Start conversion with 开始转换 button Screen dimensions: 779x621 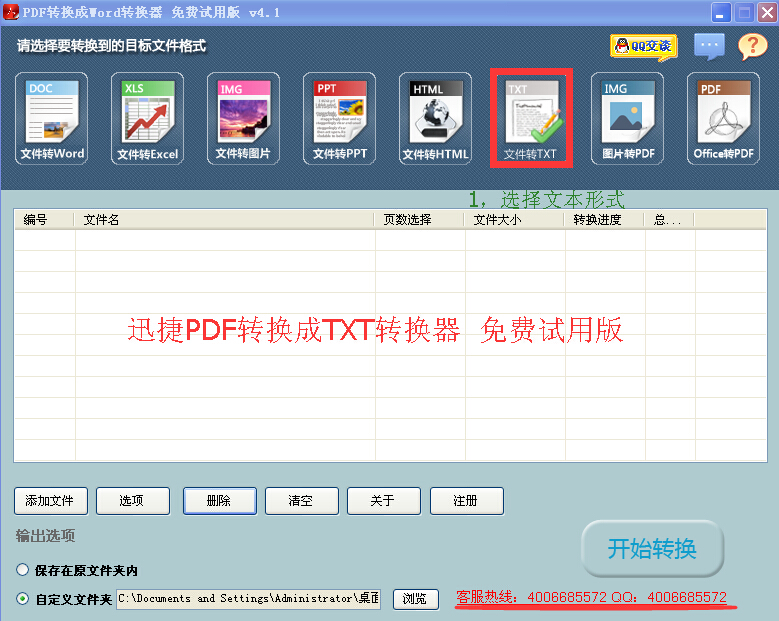click(652, 548)
